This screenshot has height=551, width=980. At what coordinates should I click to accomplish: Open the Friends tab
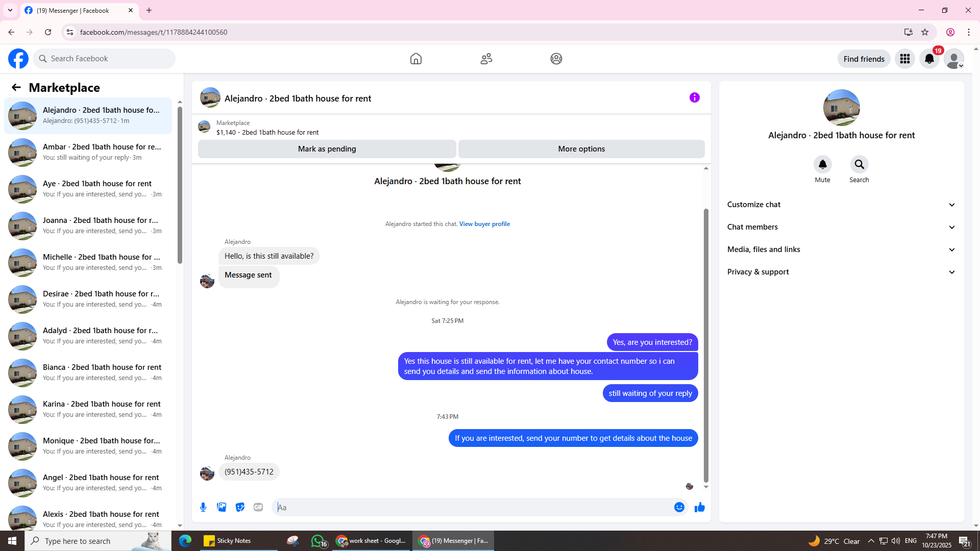tap(486, 59)
